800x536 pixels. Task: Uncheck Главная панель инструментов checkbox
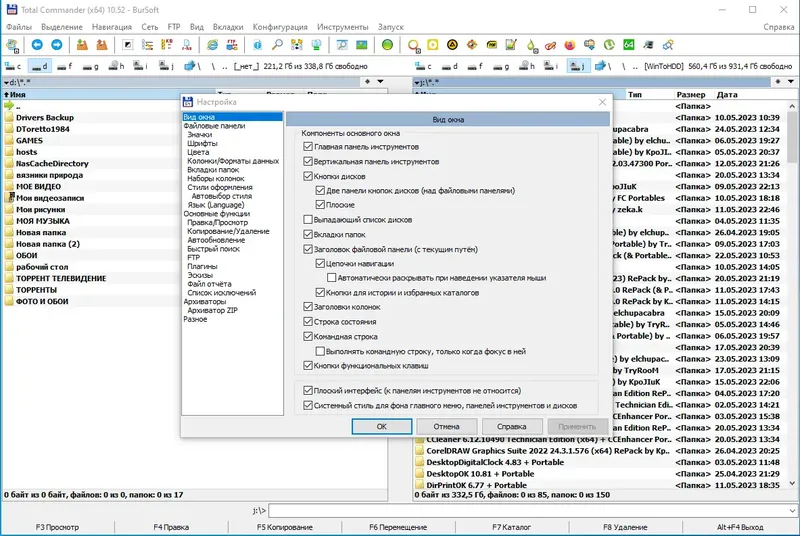[x=308, y=146]
